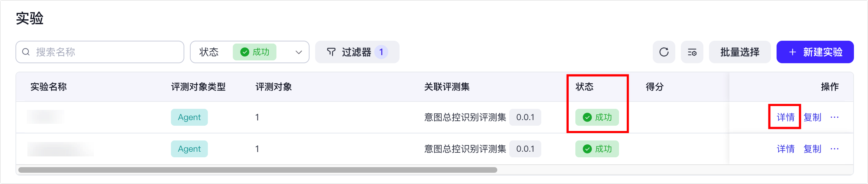Click the 批量选择 button
This screenshot has width=868, height=184.
[x=740, y=52]
